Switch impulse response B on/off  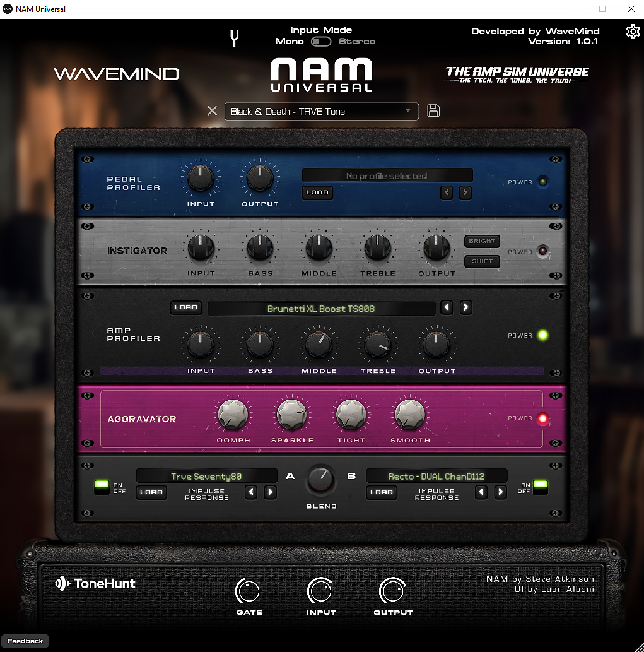pyautogui.click(x=540, y=487)
